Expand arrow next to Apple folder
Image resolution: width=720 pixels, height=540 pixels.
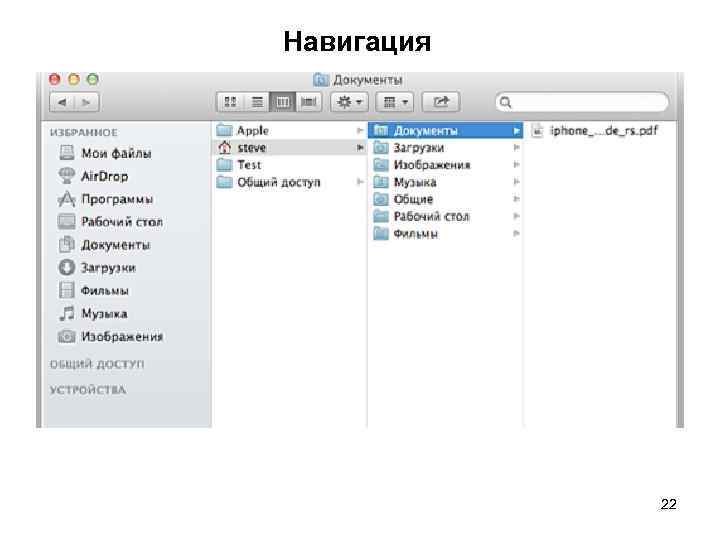(x=360, y=131)
